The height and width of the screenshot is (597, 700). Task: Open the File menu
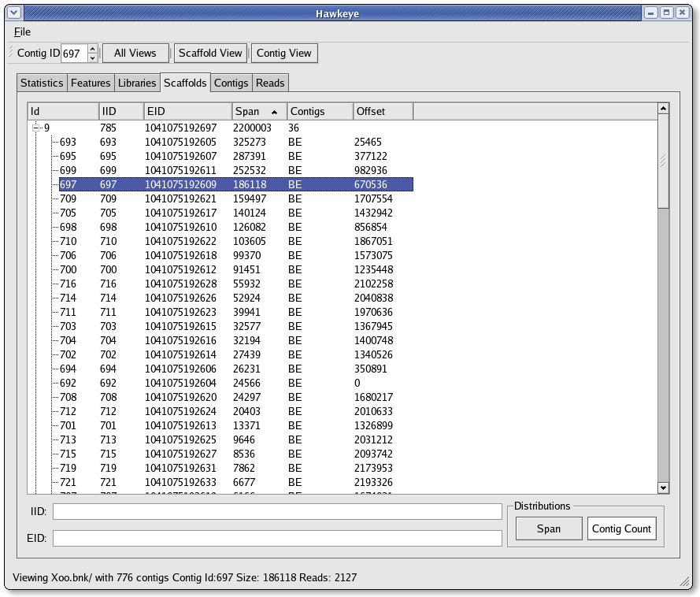pyautogui.click(x=22, y=32)
